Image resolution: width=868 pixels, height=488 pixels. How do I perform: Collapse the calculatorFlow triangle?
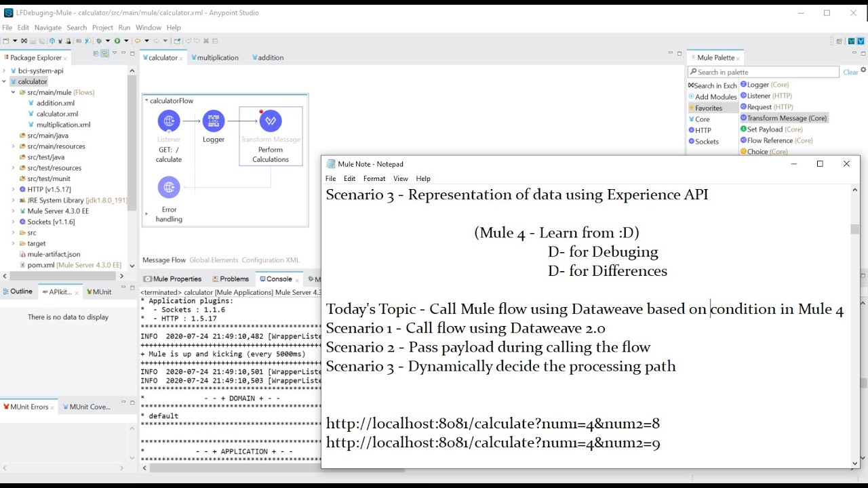146,100
